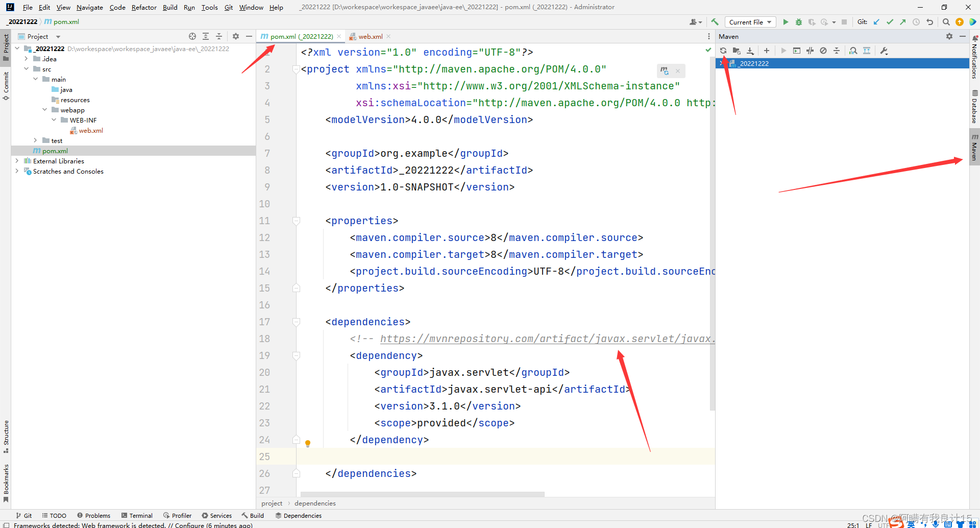Open Project view selector dropdown

pyautogui.click(x=39, y=36)
